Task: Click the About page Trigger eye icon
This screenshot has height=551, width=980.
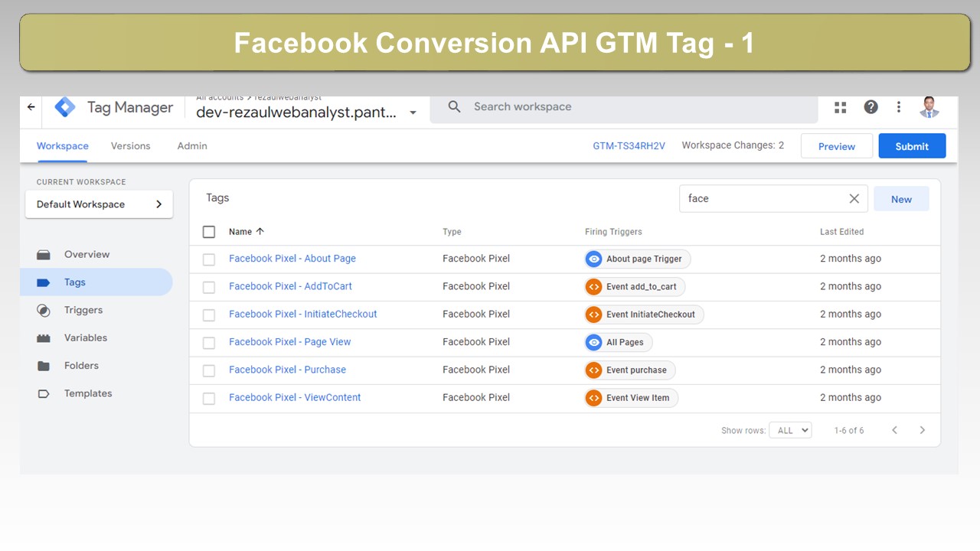Action: pyautogui.click(x=593, y=259)
